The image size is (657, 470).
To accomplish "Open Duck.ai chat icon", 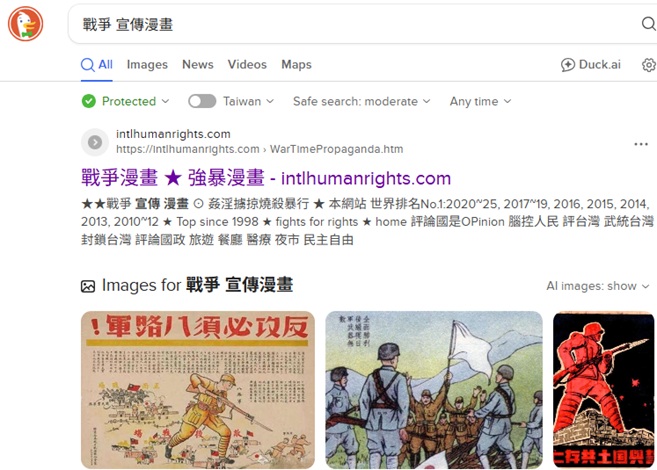I will pyautogui.click(x=568, y=65).
